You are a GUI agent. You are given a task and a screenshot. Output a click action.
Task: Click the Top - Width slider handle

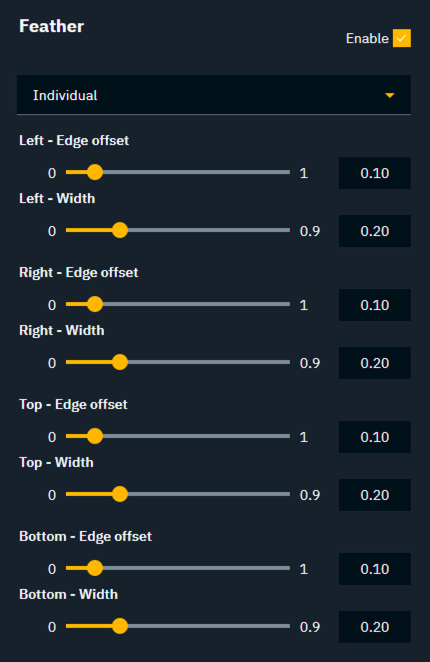click(120, 494)
